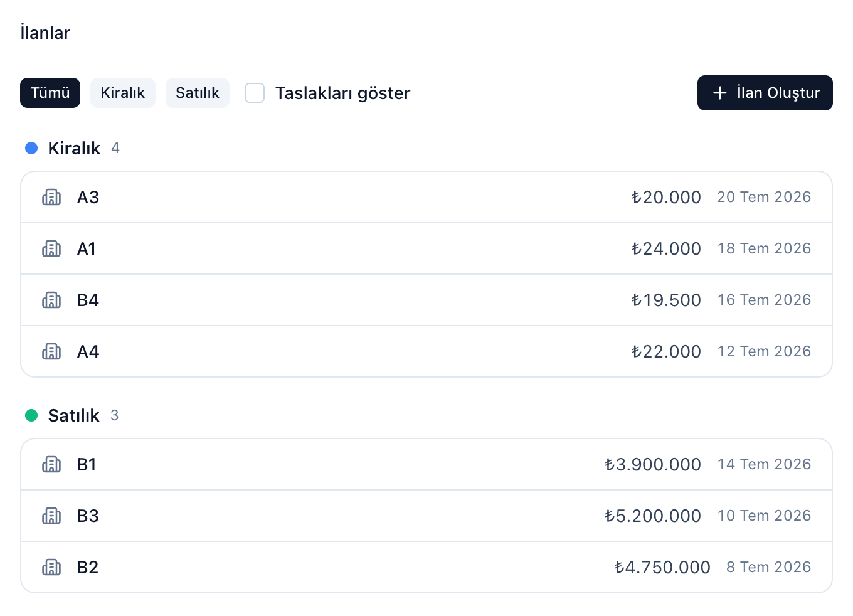Click the blue dot next to Kiralık heading

click(31, 148)
